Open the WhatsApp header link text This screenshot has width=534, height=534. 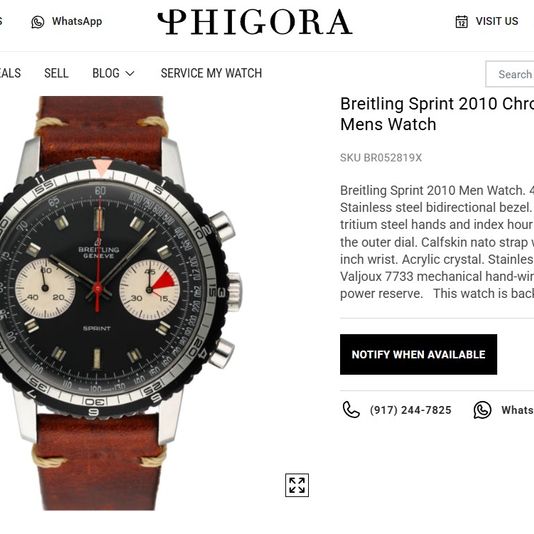click(x=77, y=21)
